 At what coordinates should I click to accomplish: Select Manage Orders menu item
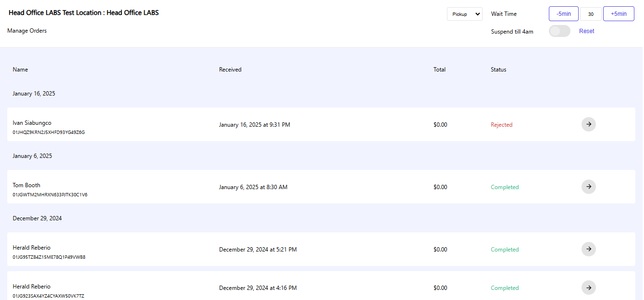click(x=27, y=31)
